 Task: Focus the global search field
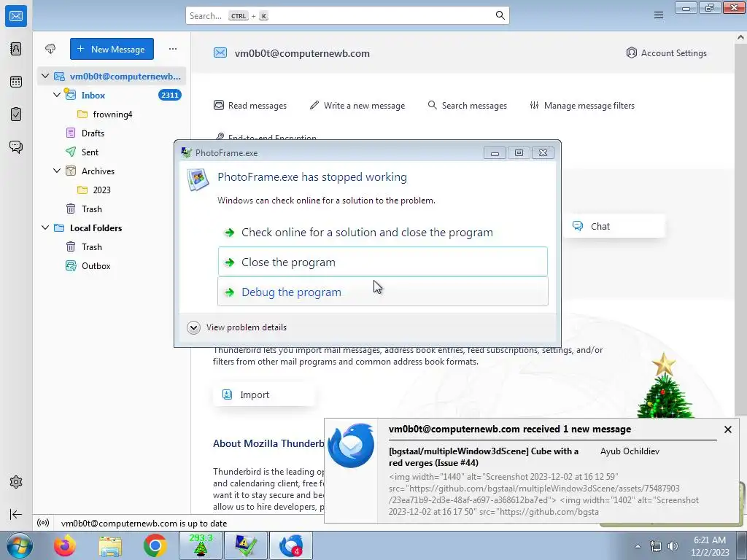pyautogui.click(x=347, y=15)
